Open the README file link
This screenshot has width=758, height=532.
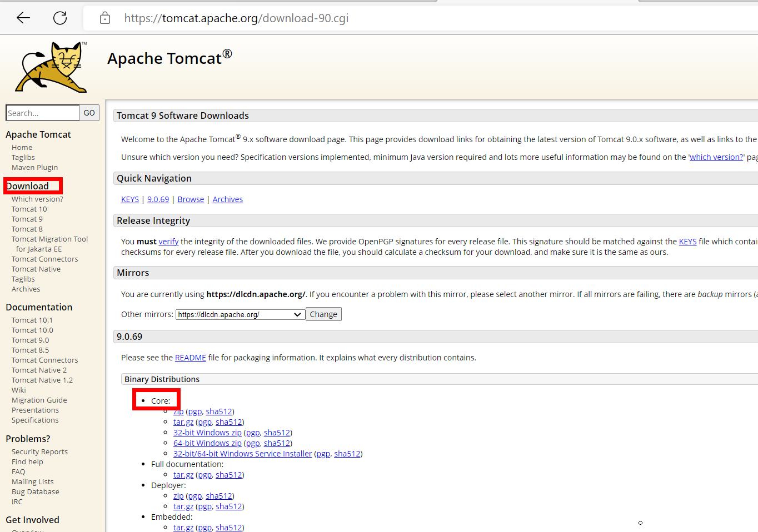tap(191, 358)
